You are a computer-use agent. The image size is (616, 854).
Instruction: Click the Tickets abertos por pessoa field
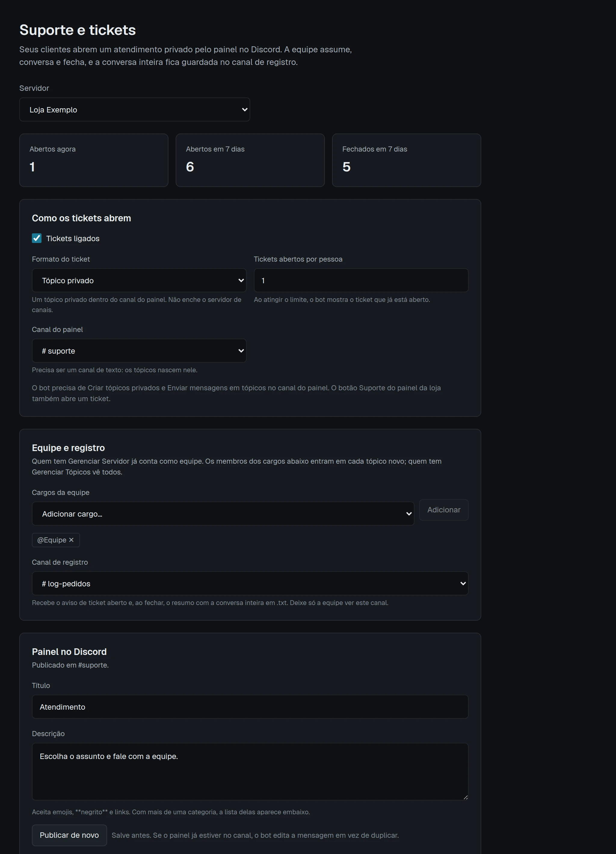(361, 281)
